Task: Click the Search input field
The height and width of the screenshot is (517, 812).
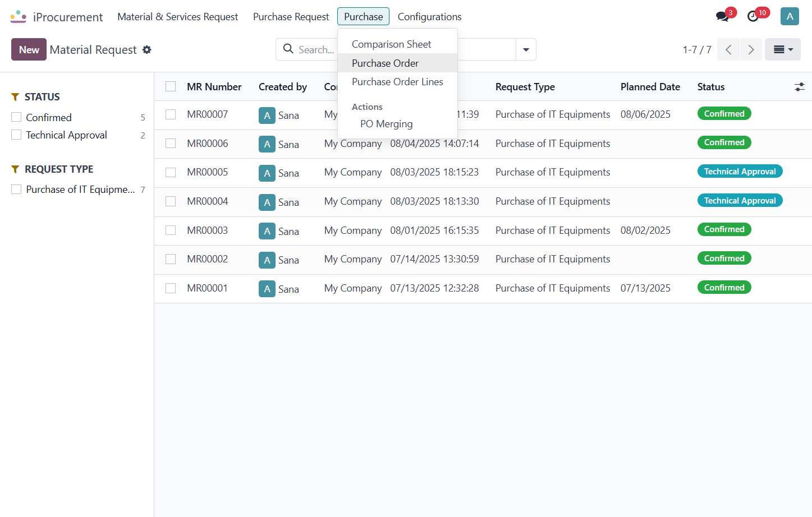Action: point(318,49)
